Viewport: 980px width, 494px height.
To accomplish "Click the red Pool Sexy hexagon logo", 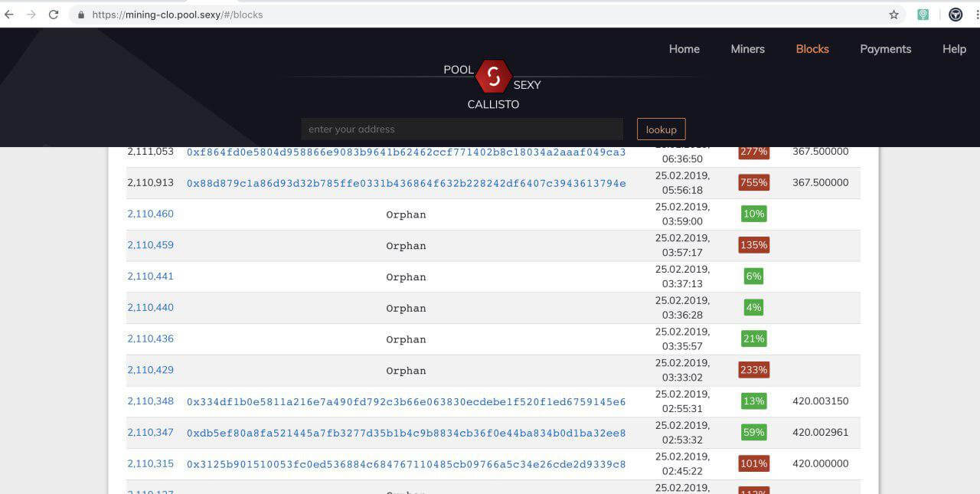I will 493,76.
